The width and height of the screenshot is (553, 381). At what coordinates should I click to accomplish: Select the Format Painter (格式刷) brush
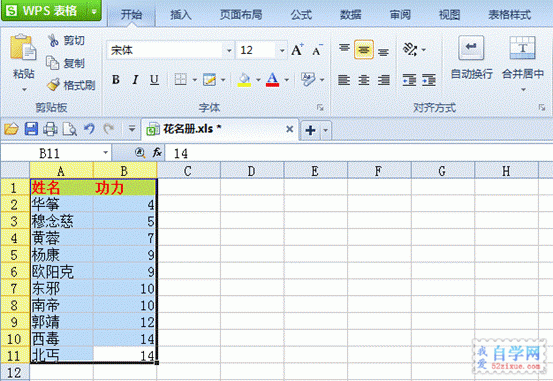point(53,85)
